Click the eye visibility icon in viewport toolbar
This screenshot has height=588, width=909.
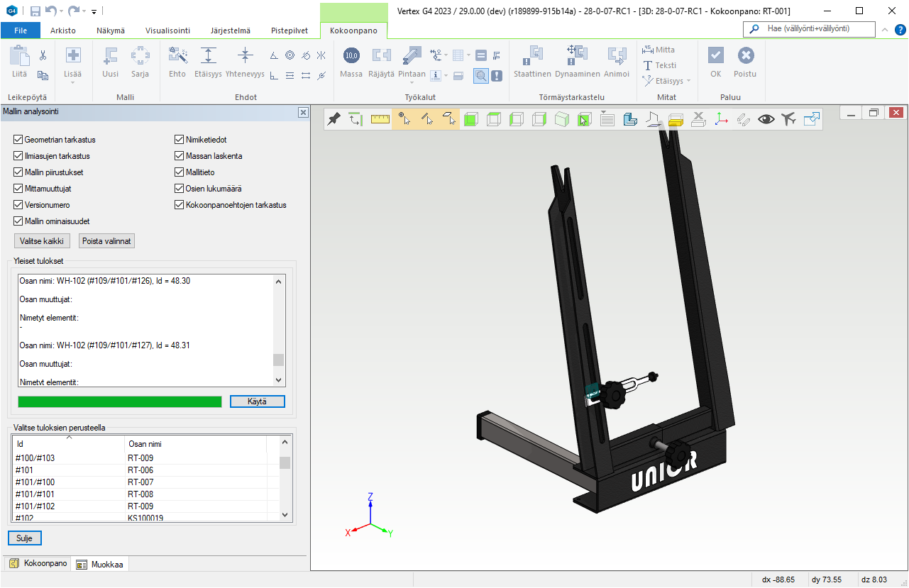click(766, 119)
